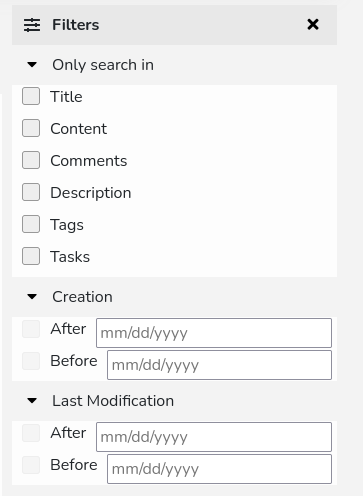This screenshot has width=363, height=496.
Task: Check Creation Before checkbox
Action: coord(31,361)
